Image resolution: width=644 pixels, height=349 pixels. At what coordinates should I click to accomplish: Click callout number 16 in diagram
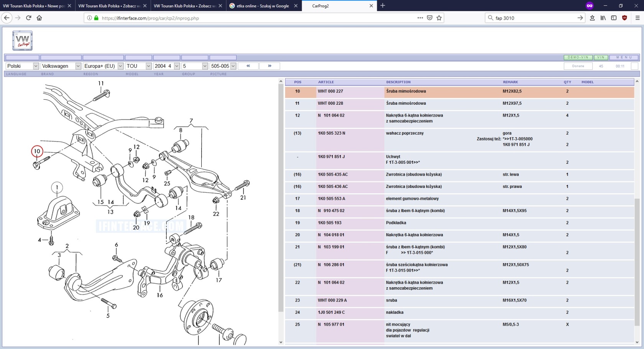[160, 295]
